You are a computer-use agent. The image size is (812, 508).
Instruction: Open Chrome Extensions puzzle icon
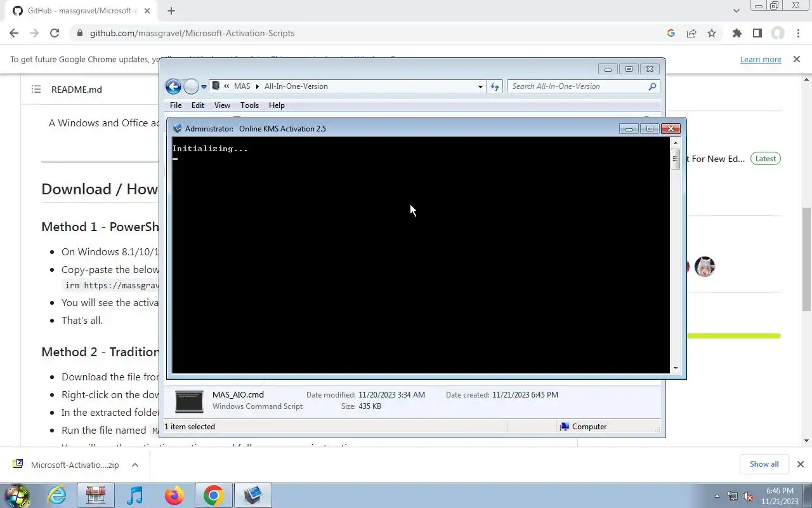(x=737, y=33)
